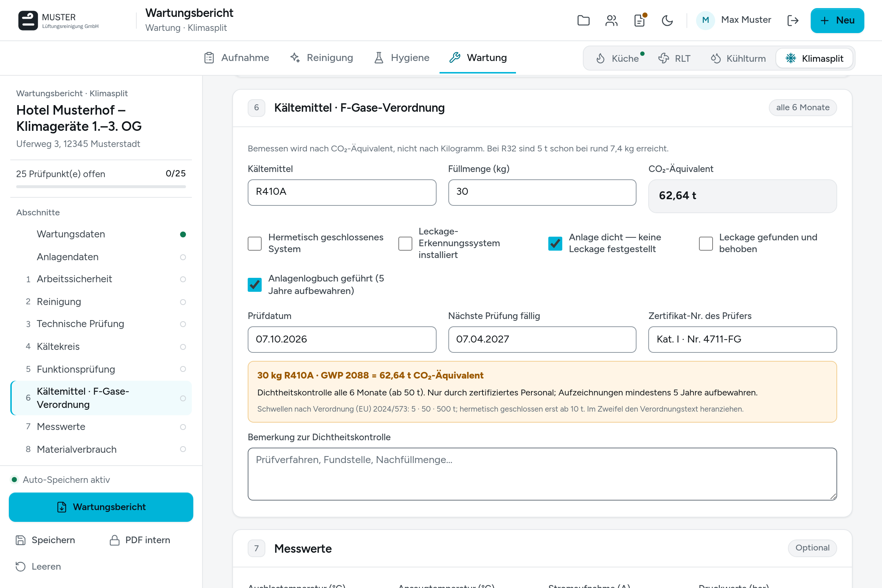Click PDF intern
Screen dimensions: 882x588
point(140,540)
